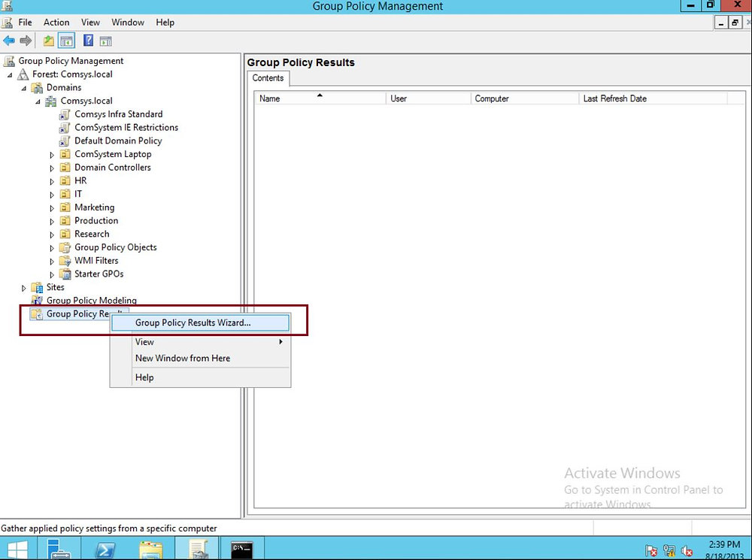Select the Default Domain Policy item
Screen dimensions: 752x560
pos(117,141)
